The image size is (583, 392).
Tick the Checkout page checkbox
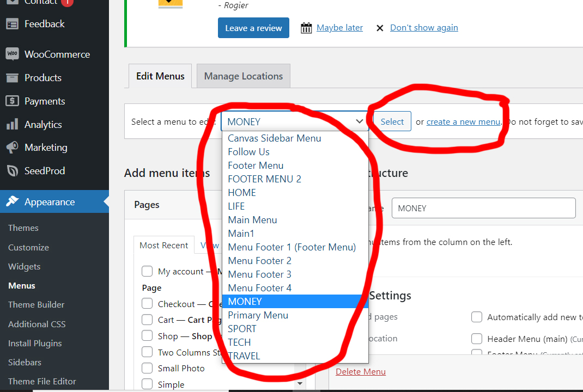pyautogui.click(x=147, y=304)
